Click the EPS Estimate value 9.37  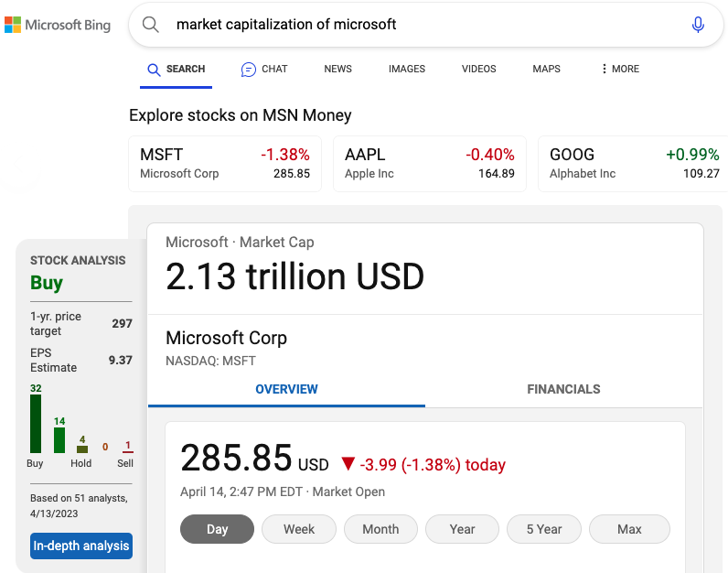tap(120, 360)
